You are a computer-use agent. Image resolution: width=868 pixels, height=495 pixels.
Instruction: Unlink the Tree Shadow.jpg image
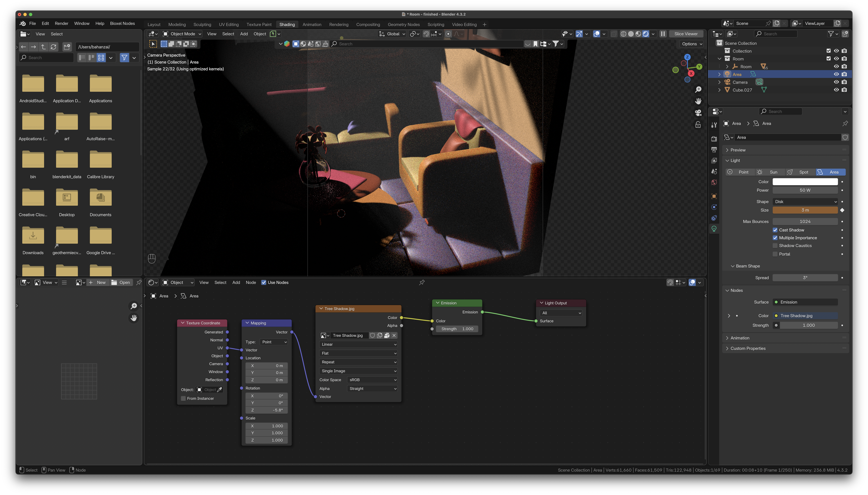pos(394,336)
